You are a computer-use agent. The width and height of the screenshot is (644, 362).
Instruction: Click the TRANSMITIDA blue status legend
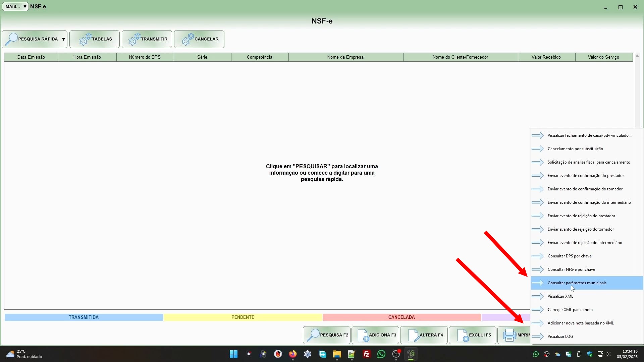(x=84, y=317)
